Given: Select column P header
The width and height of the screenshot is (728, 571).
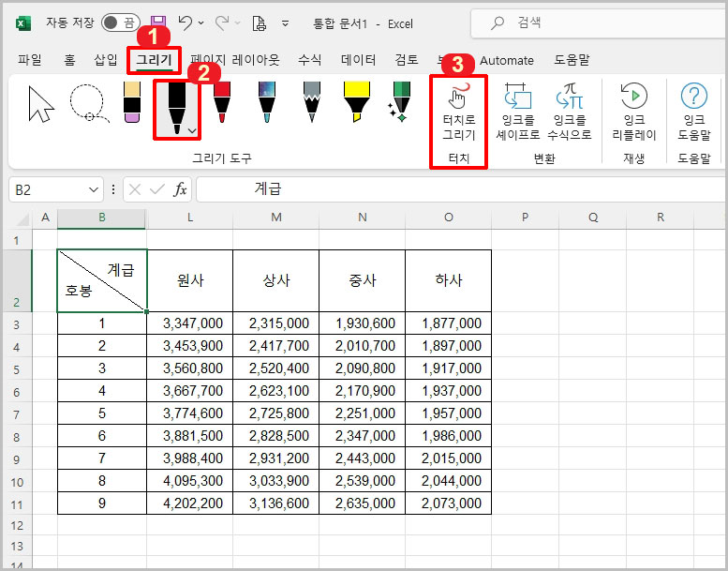Looking at the screenshot, I should coord(525,218).
